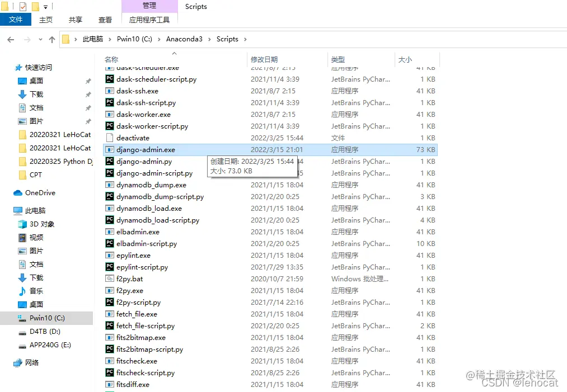Screen dimensions: 567x392
Task: Select the APP240G (E:) drive in sidebar
Action: (50, 344)
